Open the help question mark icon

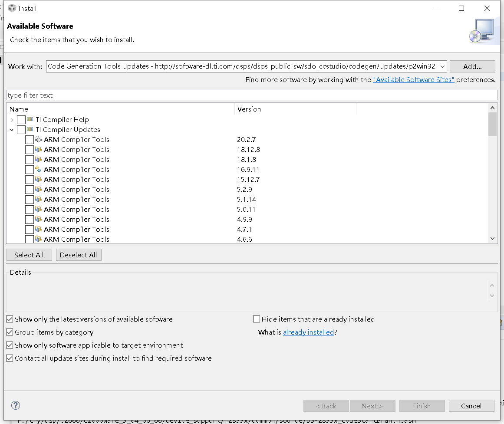pos(16,405)
